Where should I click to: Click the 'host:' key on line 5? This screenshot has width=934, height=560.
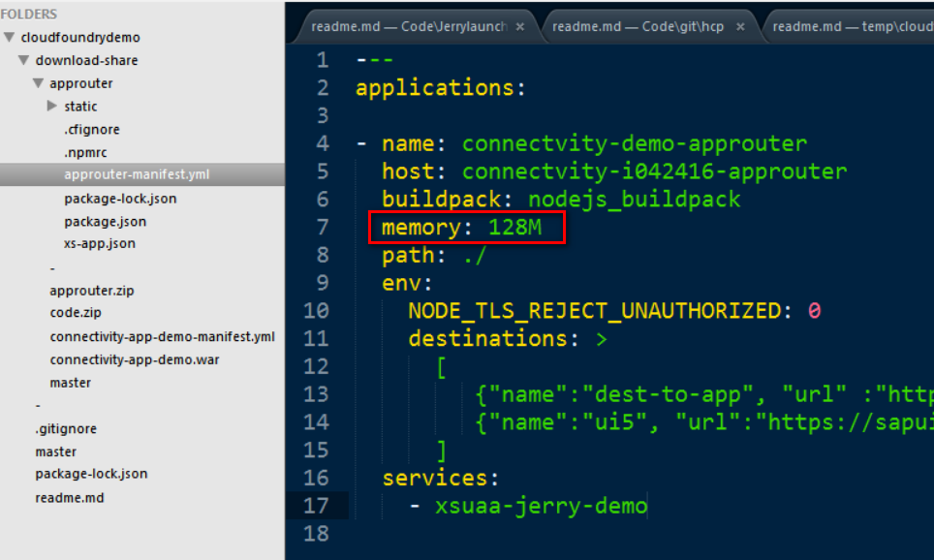point(414,171)
